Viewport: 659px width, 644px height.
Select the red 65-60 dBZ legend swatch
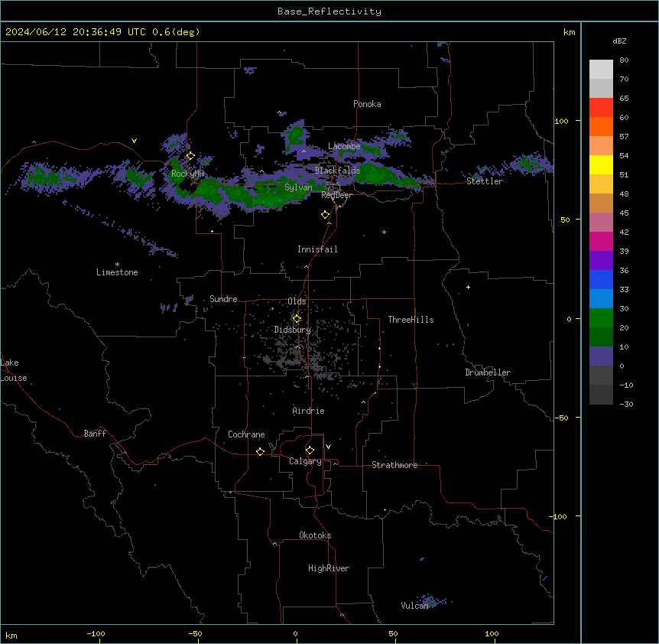coord(601,108)
